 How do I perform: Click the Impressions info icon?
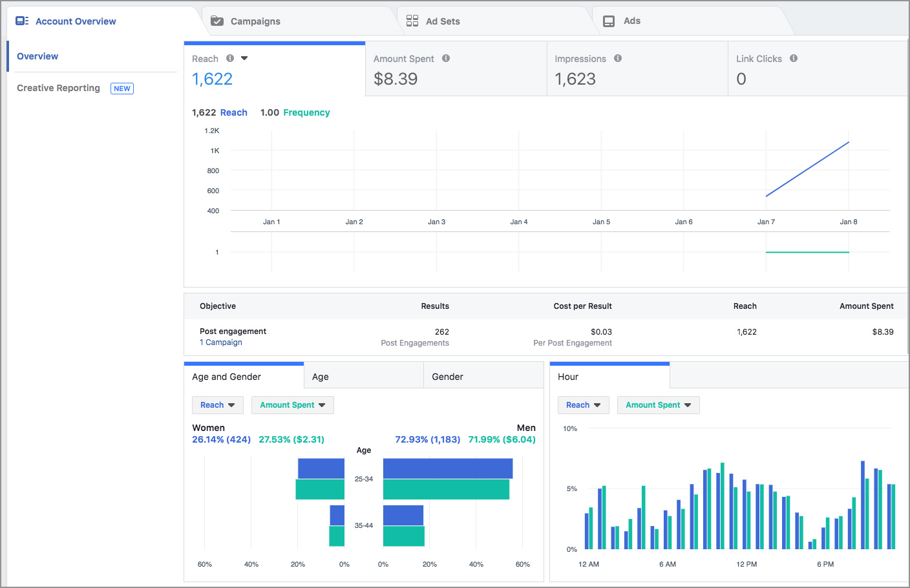[618, 58]
